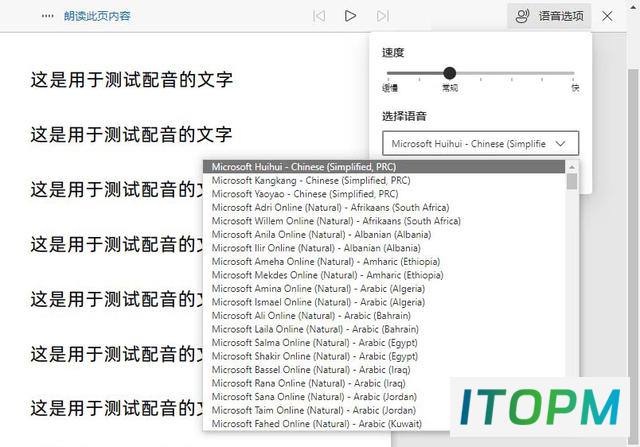Open the 语音选项 voice options button
640x447 pixels.
[549, 16]
